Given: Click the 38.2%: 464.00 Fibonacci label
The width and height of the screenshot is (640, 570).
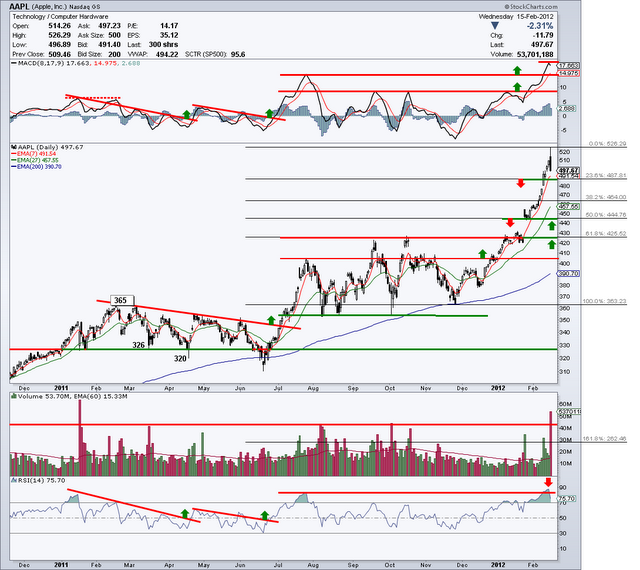Looking at the screenshot, I should [606, 197].
